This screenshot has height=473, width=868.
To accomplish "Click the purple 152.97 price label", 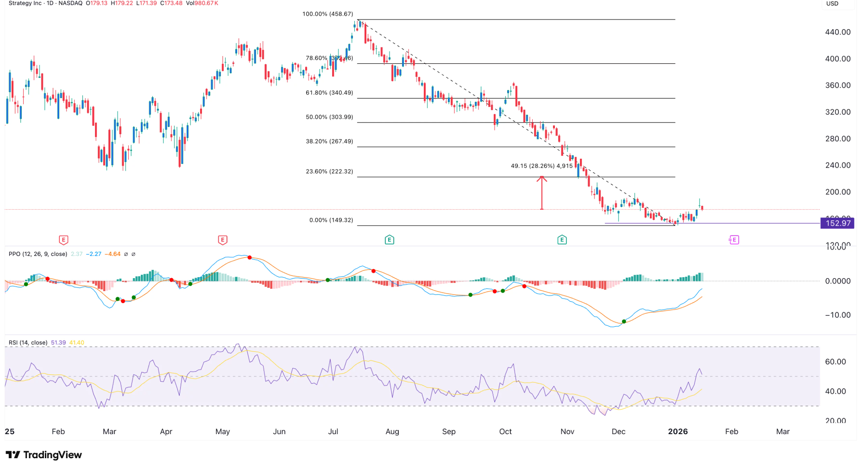I will (x=837, y=224).
